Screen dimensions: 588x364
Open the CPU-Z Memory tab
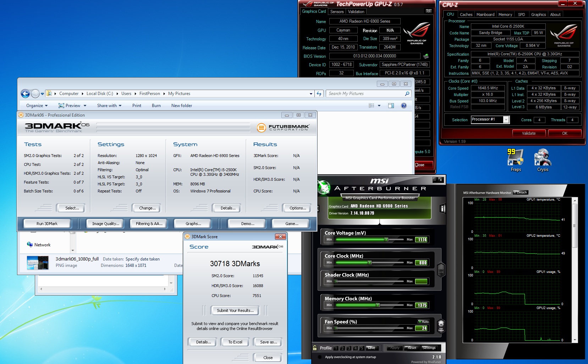tap(505, 15)
